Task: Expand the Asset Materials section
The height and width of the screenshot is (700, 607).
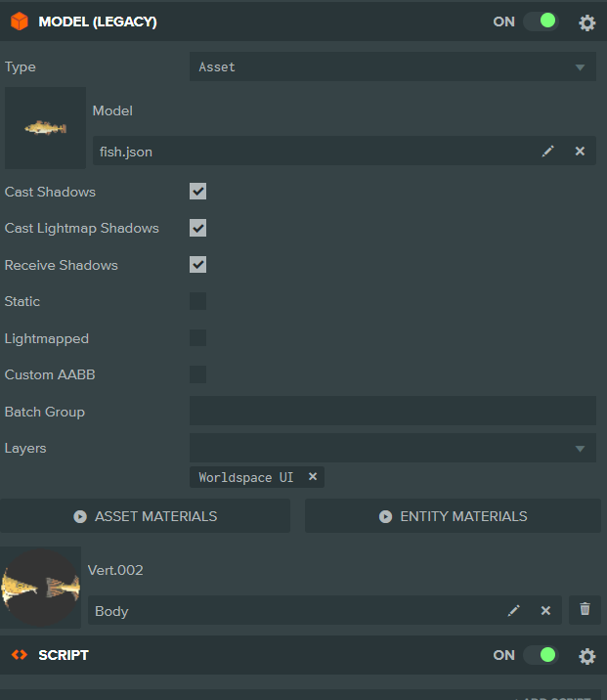Action: point(145,516)
